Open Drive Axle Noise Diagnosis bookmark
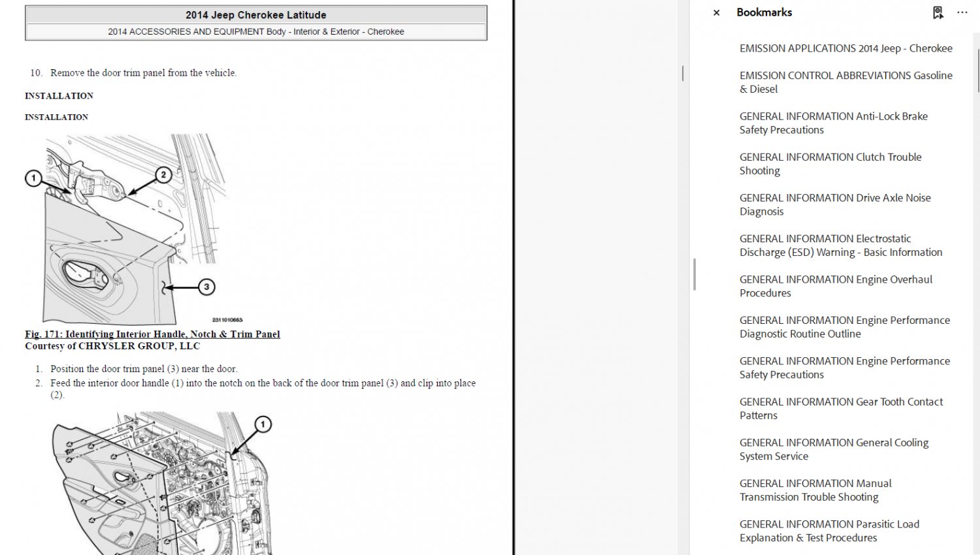The image size is (980, 555). click(x=835, y=204)
